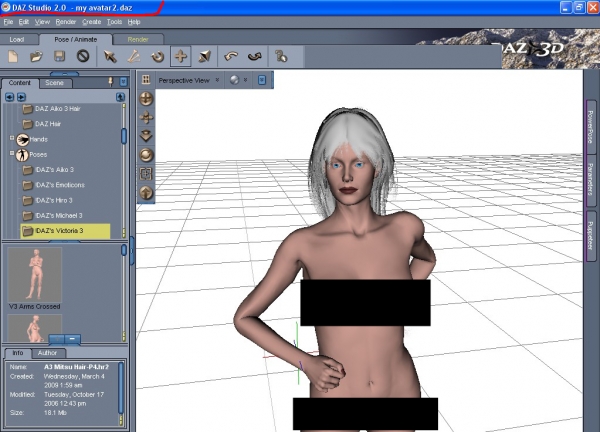Click the content tree vertical scrollbar
This screenshot has width=600, height=432.
(x=124, y=170)
